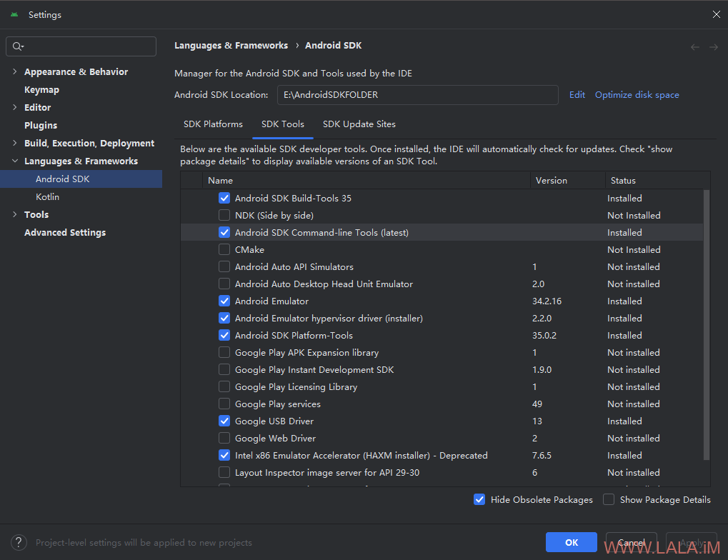
Task: Open the SDK Update Sites tab
Action: (x=359, y=124)
